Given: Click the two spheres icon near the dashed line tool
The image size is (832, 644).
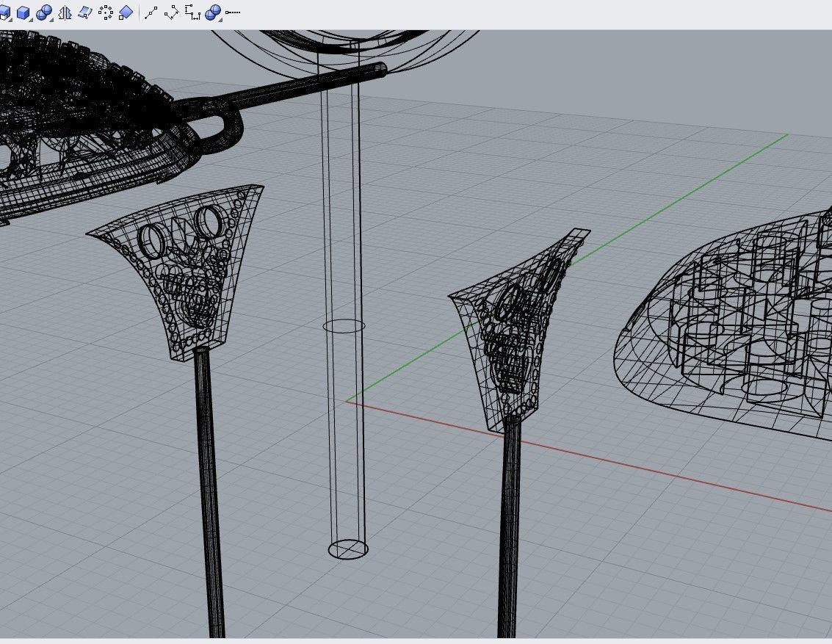Looking at the screenshot, I should pos(213,12).
